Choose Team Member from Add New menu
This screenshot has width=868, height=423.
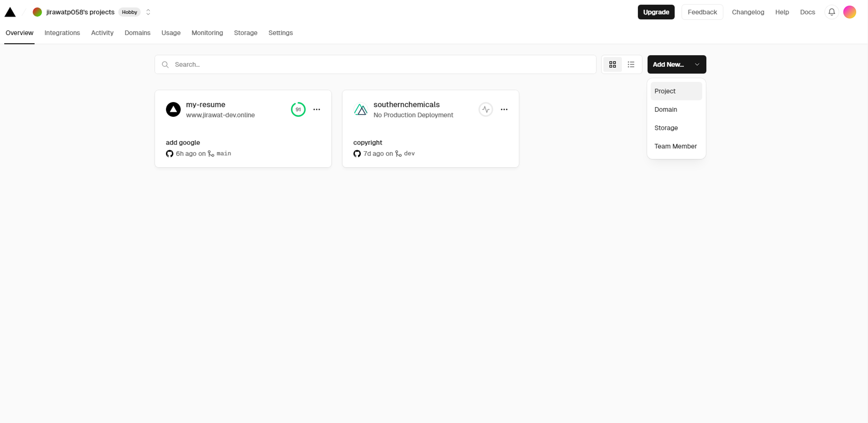[x=675, y=146]
